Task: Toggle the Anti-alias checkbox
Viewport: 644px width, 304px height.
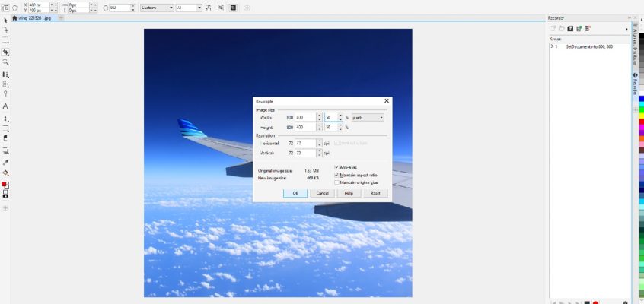Action: click(x=336, y=167)
